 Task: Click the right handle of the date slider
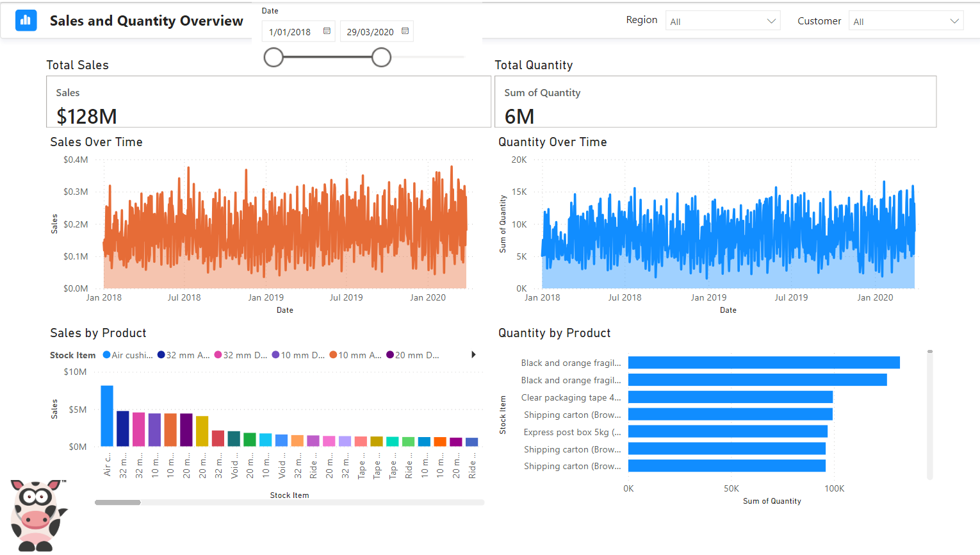coord(381,58)
